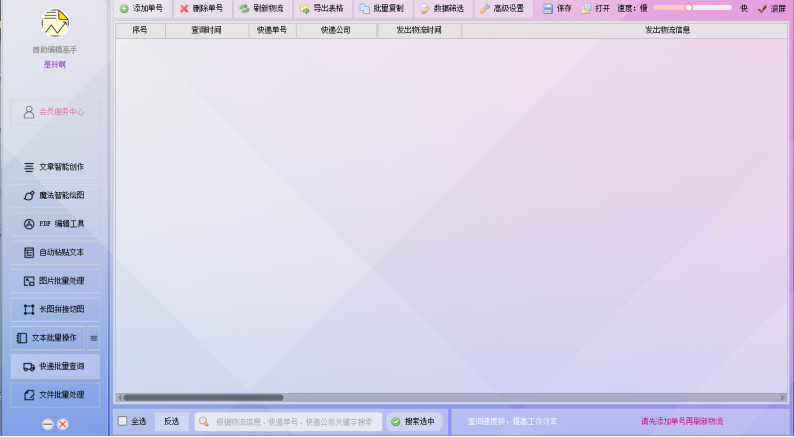Click the red close circle in sidebar
The image size is (794, 437).
pos(63,424)
